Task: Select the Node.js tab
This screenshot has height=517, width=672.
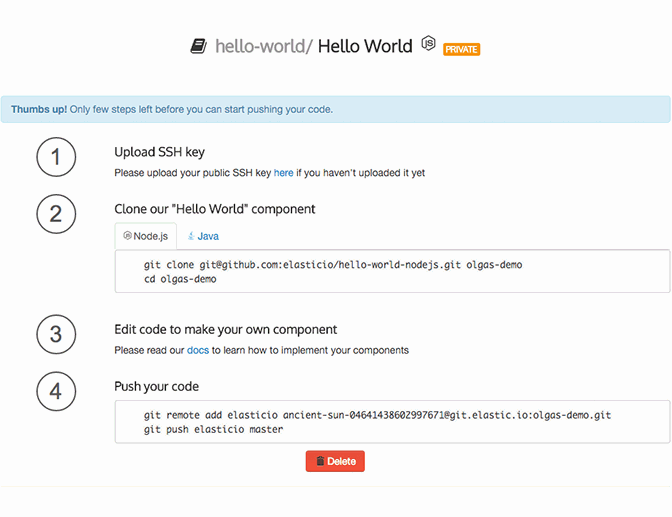Action: [146, 236]
